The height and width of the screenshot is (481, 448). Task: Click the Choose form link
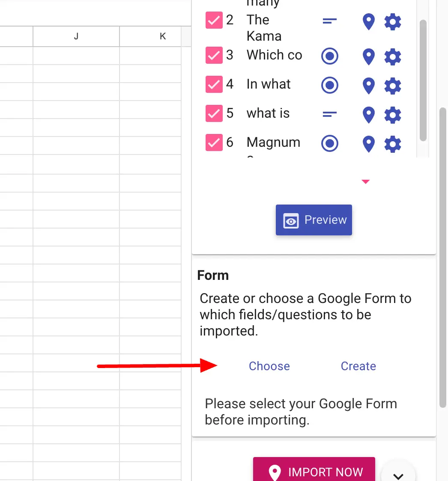click(x=269, y=366)
